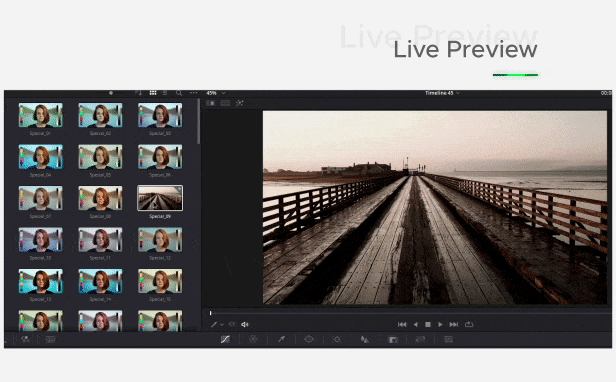Open the Timeline 45 dropdown
This screenshot has width=616, height=382.
442,93
